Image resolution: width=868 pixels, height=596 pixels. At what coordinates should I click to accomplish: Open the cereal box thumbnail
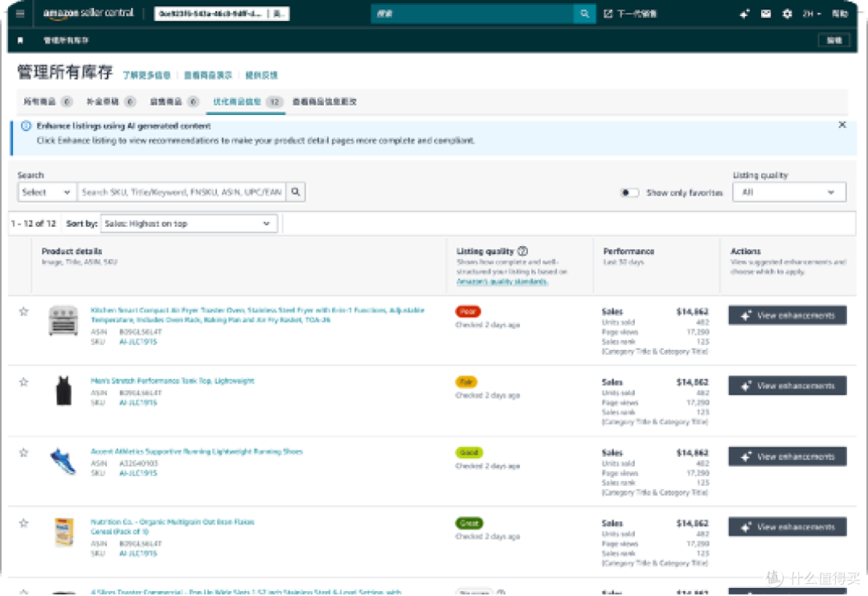point(63,532)
